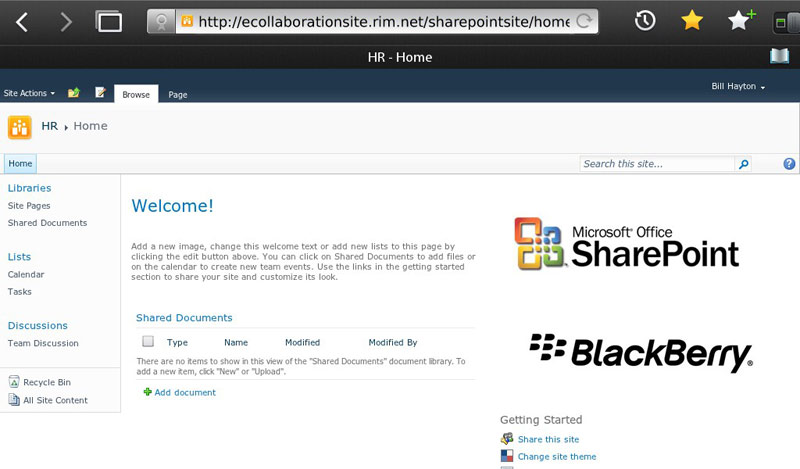Click the Recycle Bin icon

(14, 382)
